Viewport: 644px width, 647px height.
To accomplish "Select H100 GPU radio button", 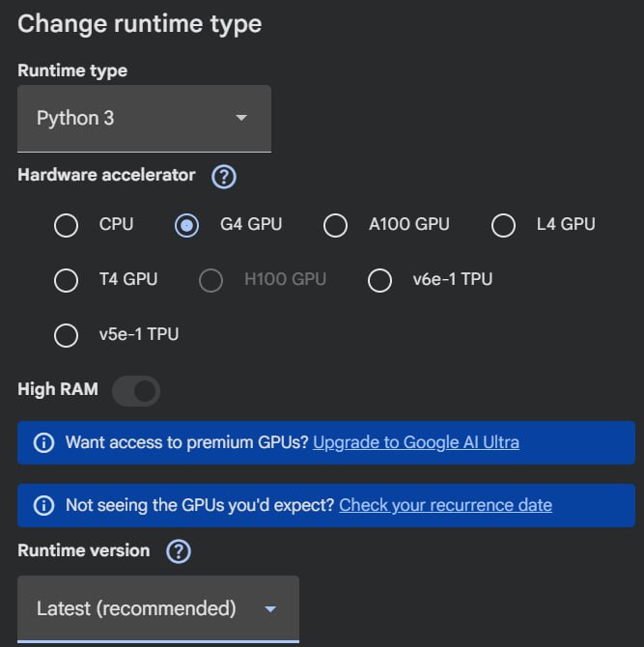I will pos(210,280).
